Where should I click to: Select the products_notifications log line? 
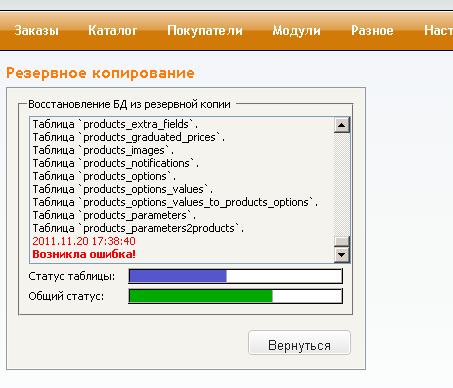pos(116,163)
